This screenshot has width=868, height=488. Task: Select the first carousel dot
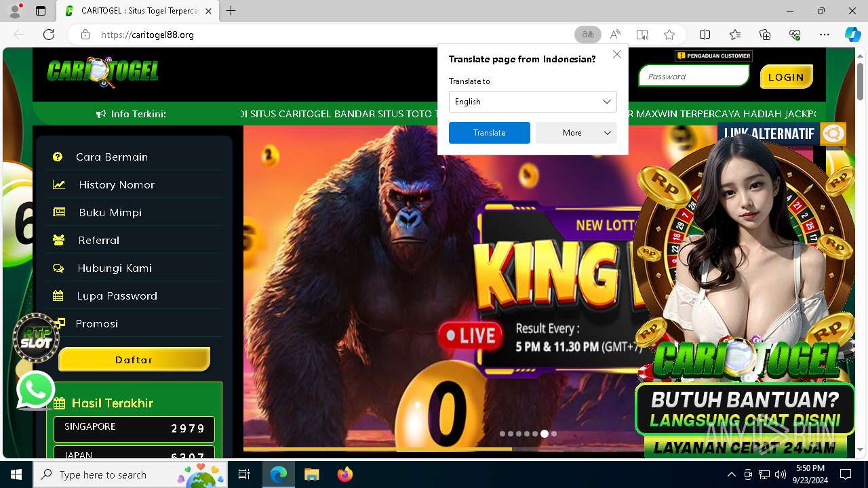(502, 433)
